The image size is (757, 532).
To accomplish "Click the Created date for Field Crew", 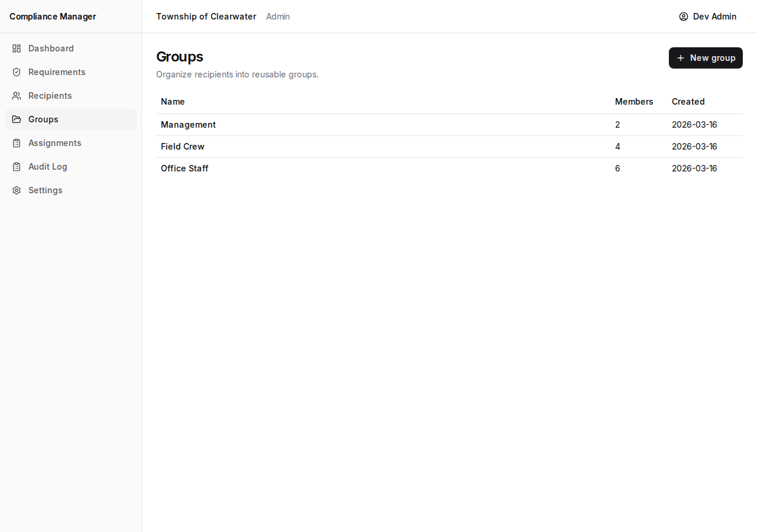I will coord(694,147).
